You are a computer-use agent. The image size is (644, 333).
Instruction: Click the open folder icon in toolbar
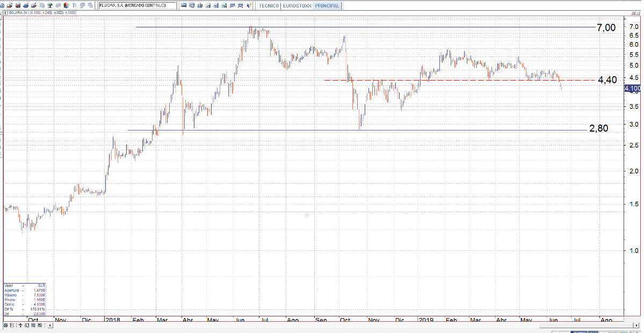pyautogui.click(x=10, y=5)
